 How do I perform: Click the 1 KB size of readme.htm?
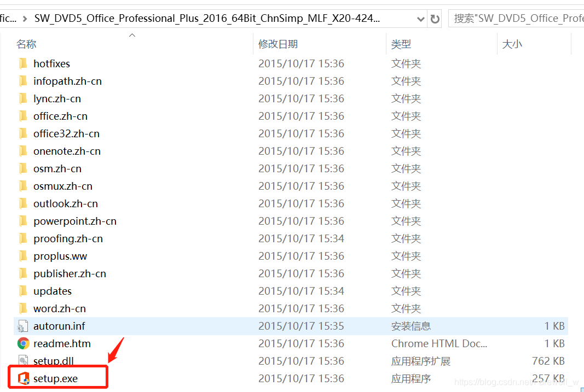pyautogui.click(x=554, y=344)
